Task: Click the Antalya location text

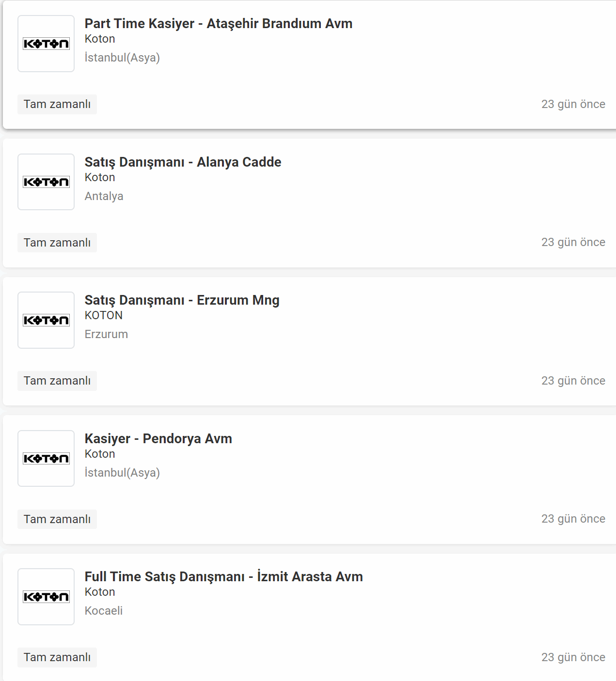Action: click(x=104, y=196)
